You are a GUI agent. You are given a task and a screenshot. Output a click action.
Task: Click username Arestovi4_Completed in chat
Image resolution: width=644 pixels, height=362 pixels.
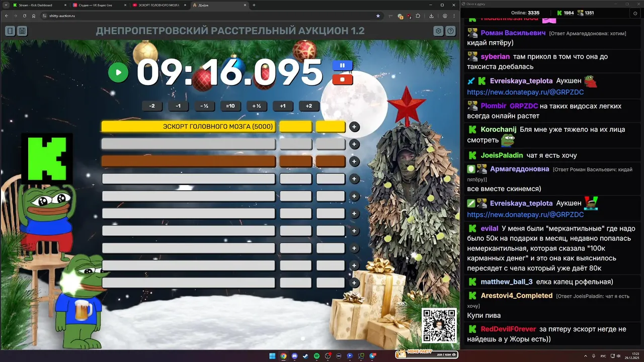pos(517,296)
